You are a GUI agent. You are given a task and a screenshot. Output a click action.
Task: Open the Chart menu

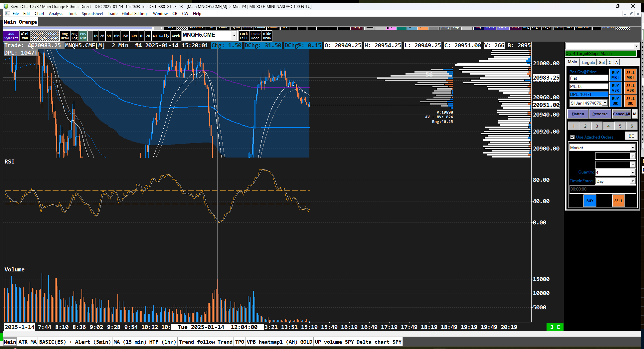(x=39, y=14)
